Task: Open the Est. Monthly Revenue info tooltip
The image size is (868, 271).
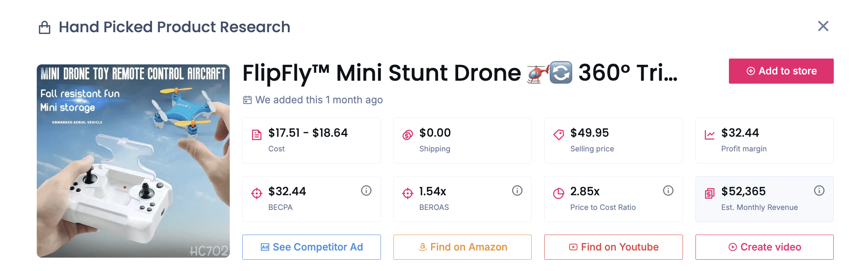Action: 819,190
